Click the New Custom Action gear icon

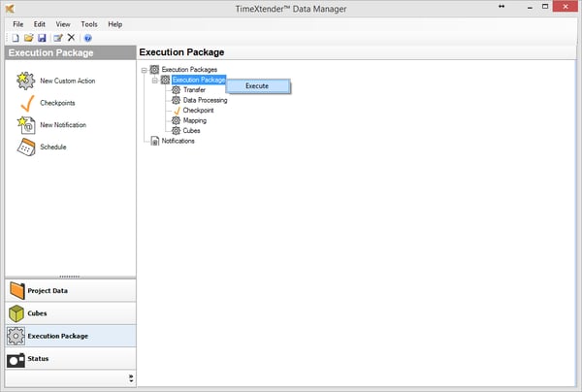pos(25,81)
